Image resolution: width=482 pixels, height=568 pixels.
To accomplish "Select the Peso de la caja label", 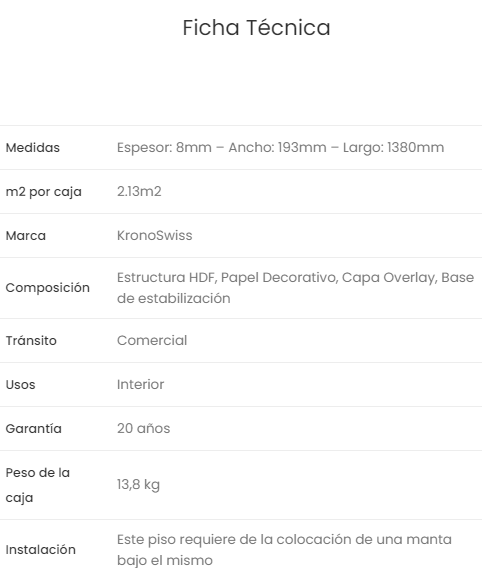I will [38, 485].
